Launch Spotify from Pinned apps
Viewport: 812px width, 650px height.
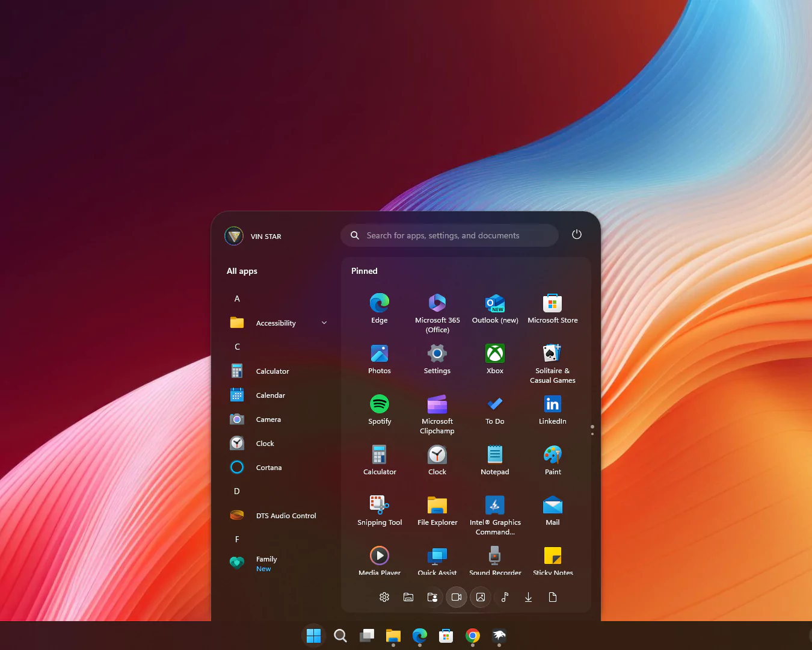point(380,410)
